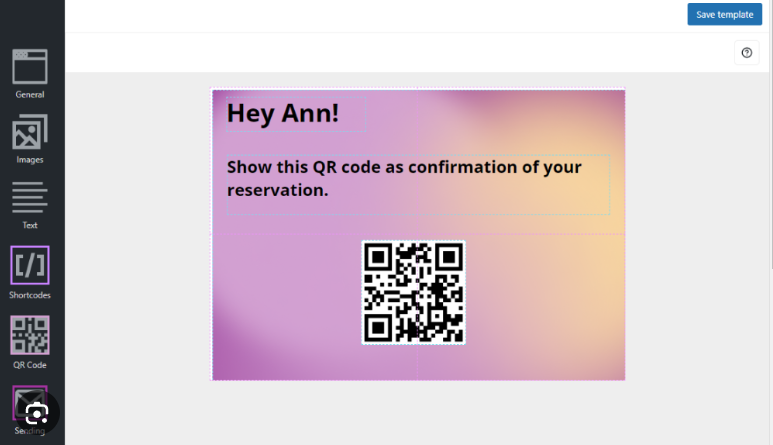Select the QR code image in the template
The image size is (773, 445).
click(414, 292)
